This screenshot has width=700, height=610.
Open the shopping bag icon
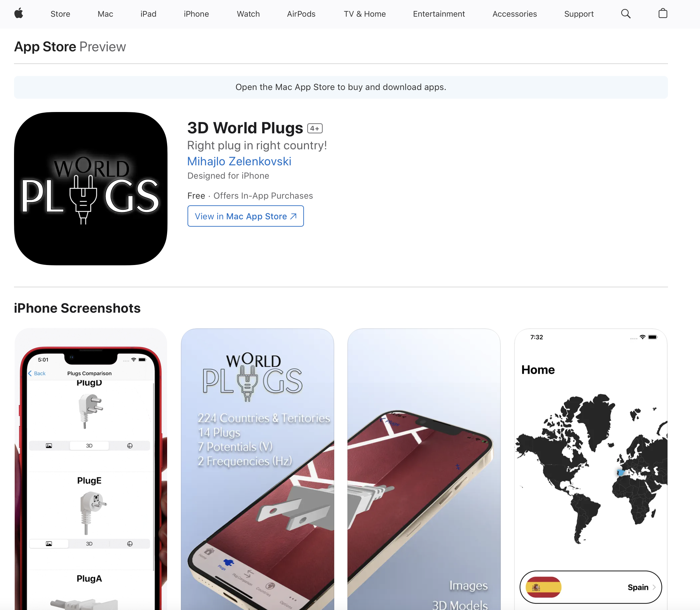[x=663, y=14]
